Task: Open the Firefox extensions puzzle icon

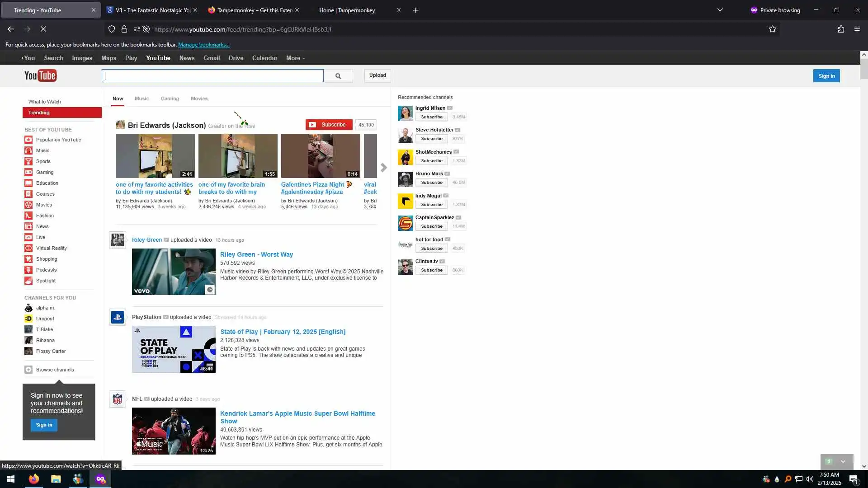Action: [x=841, y=29]
